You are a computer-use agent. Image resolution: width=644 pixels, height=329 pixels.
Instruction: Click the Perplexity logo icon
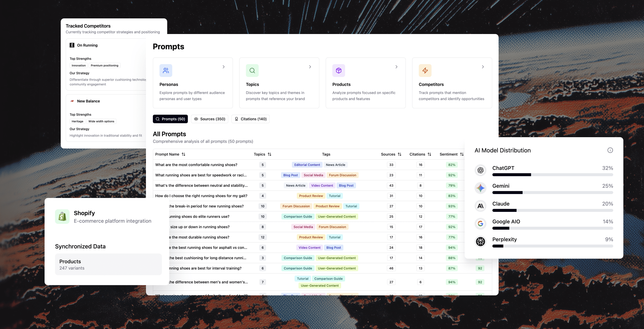(480, 241)
